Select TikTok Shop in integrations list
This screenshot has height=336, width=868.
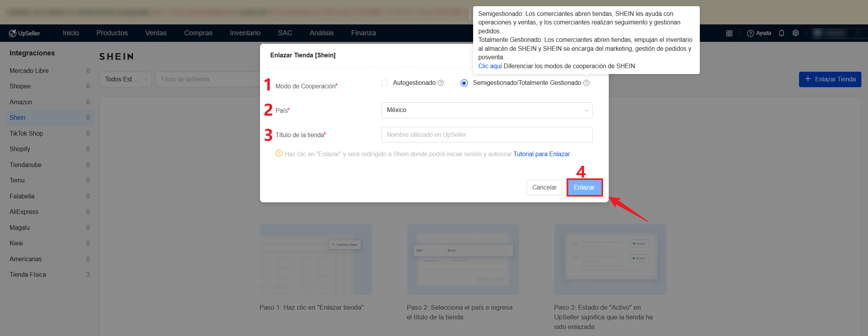pos(26,133)
